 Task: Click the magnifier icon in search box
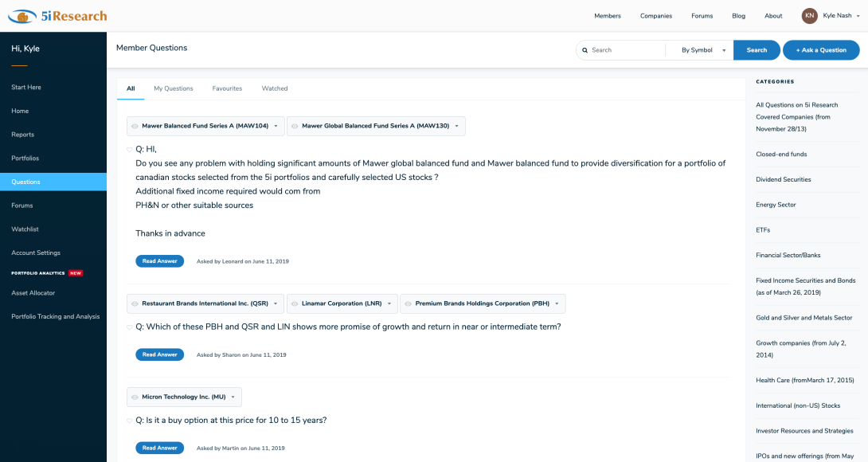pos(585,50)
